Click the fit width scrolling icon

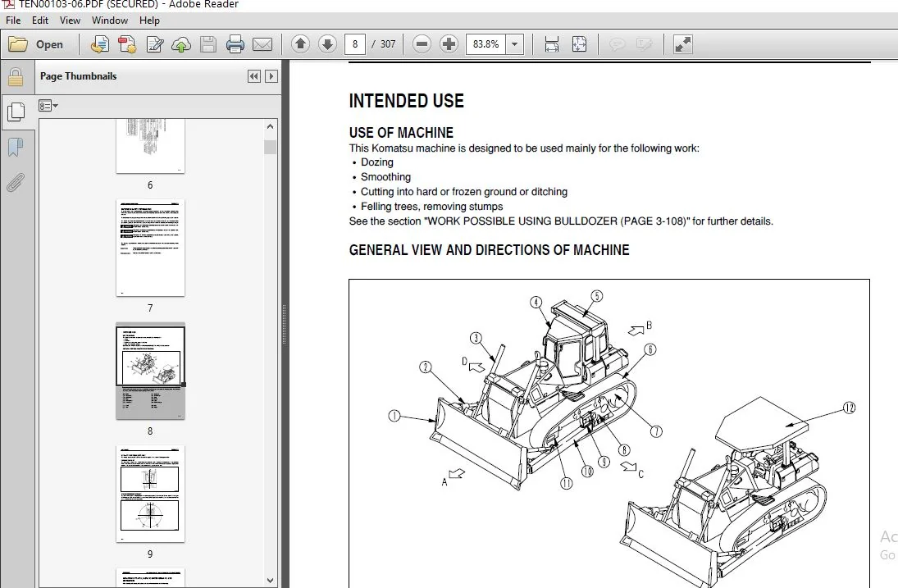click(x=552, y=44)
